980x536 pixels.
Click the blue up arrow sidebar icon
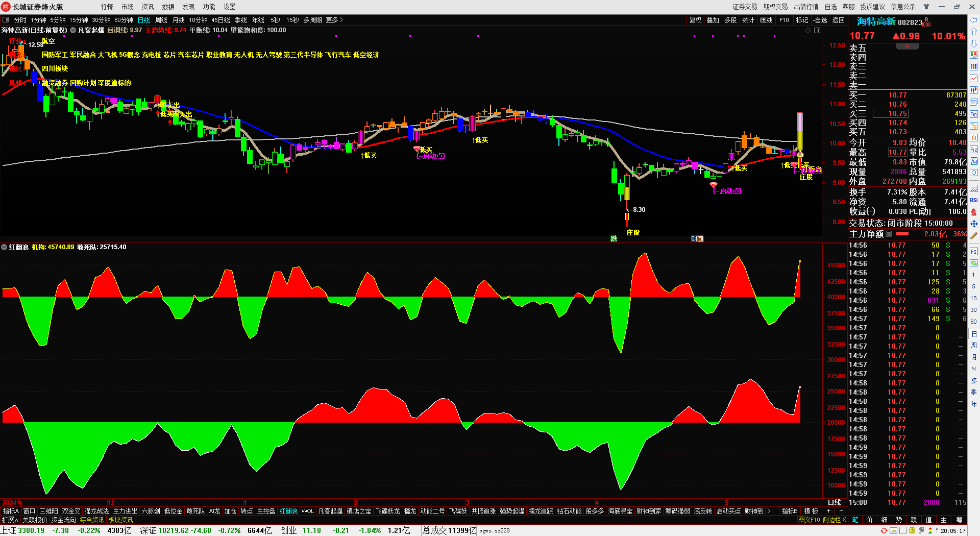[x=974, y=32]
